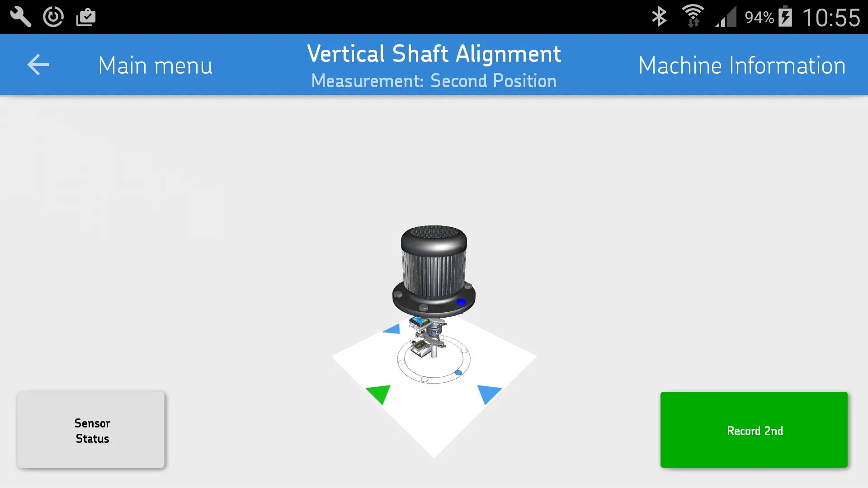Click the green triangle rotation indicator
The image size is (868, 488).
click(378, 393)
